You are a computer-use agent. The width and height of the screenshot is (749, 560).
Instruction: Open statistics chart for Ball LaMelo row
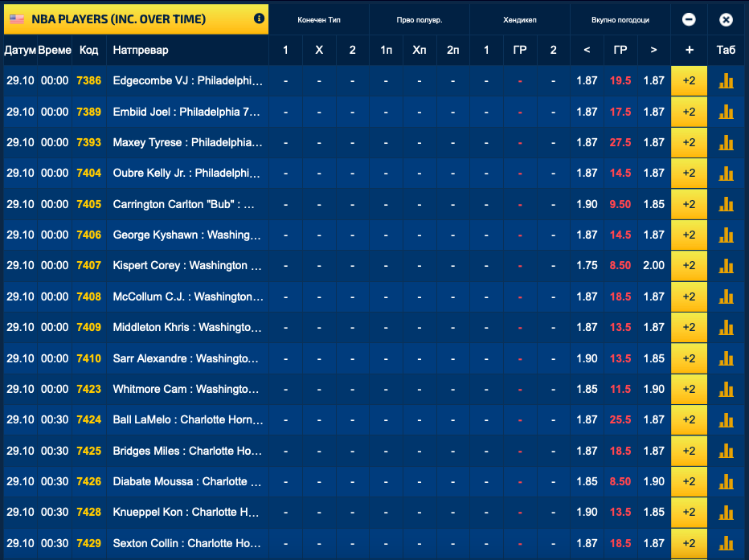tap(726, 419)
